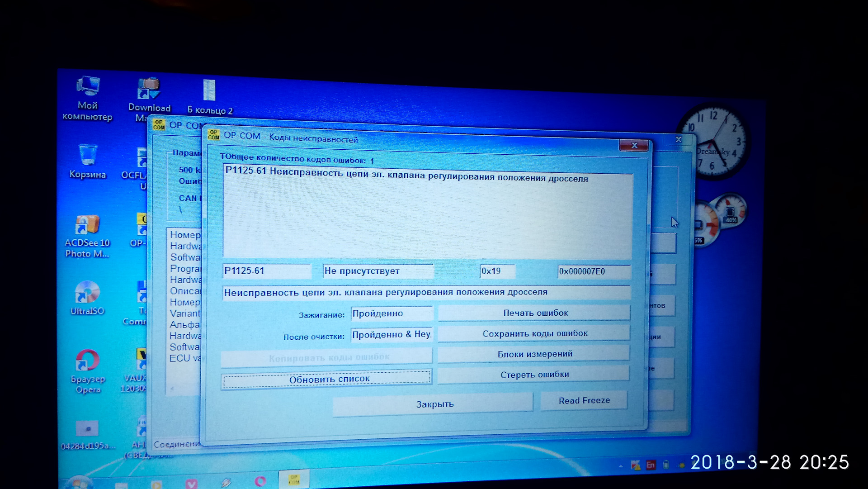Launch the ACDSee 10 Photo Manager shortcut

[87, 236]
